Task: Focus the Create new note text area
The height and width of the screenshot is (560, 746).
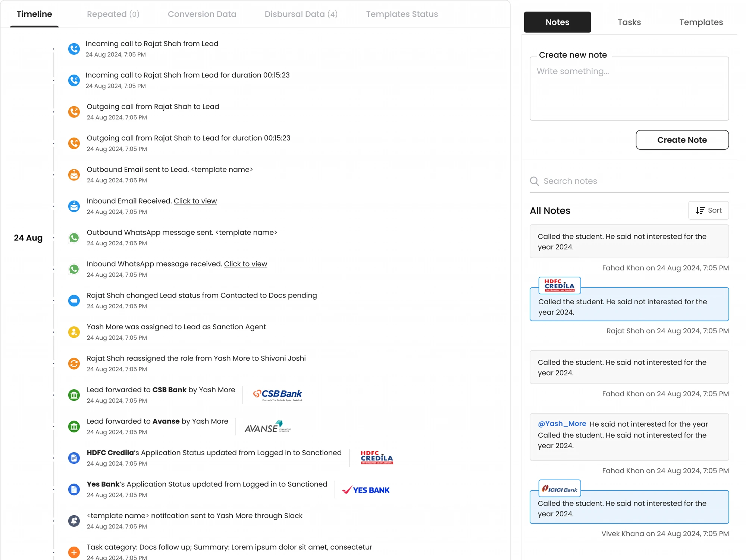Action: (x=629, y=89)
